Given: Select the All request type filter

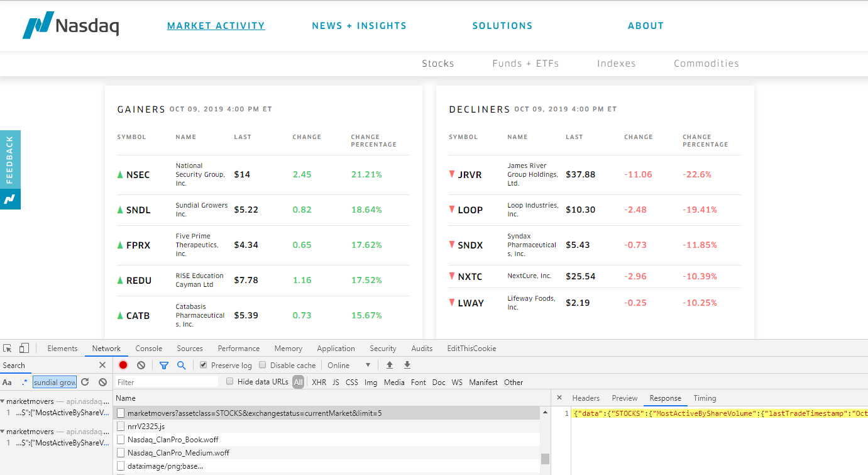Looking at the screenshot, I should coord(299,382).
